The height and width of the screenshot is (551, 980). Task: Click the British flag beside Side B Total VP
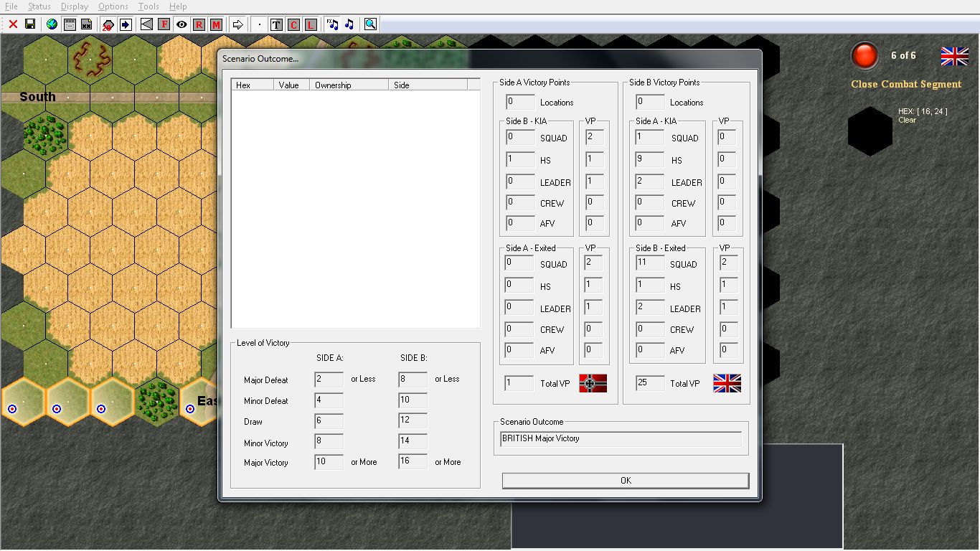coord(727,383)
